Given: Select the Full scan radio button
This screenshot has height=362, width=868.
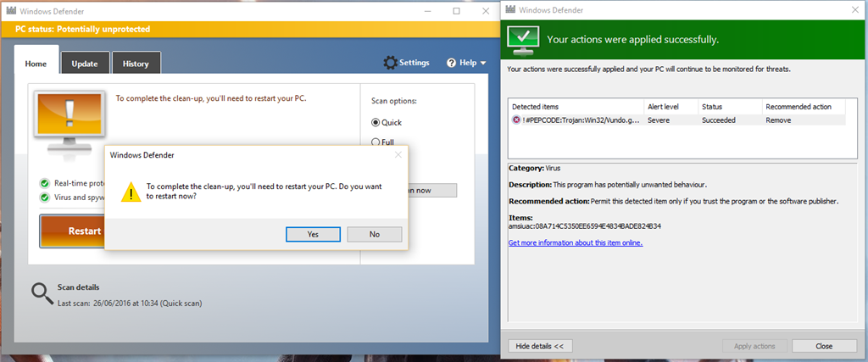Looking at the screenshot, I should [376, 142].
